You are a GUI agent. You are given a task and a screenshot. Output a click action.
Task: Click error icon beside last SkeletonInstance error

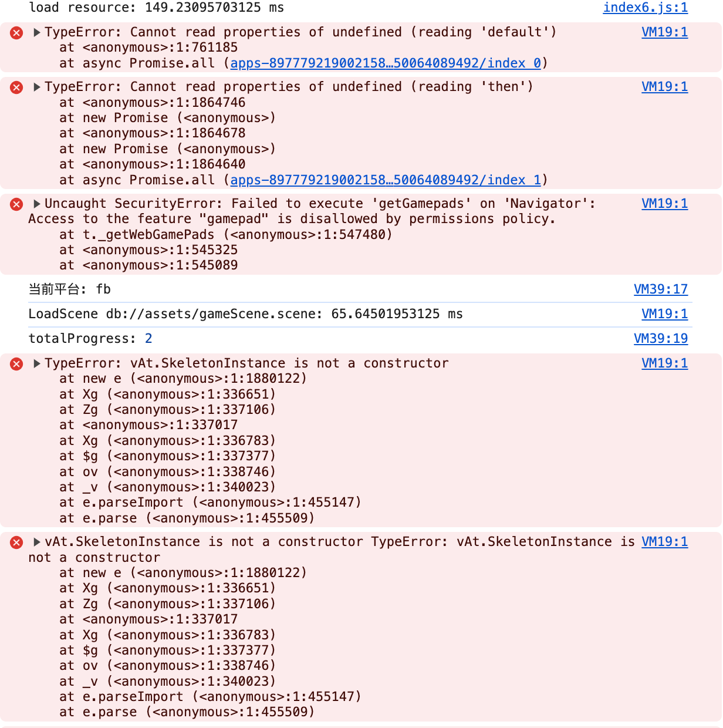tap(16, 542)
